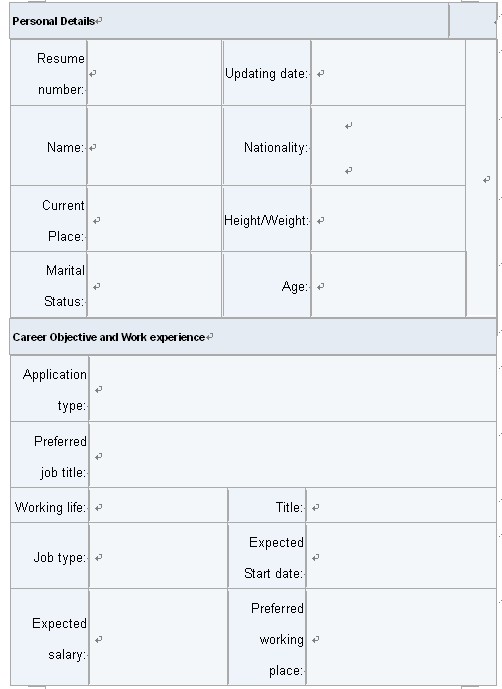Screen dimensions: 502x689
Task: Click the Expected Start date cell
Action: (401, 556)
